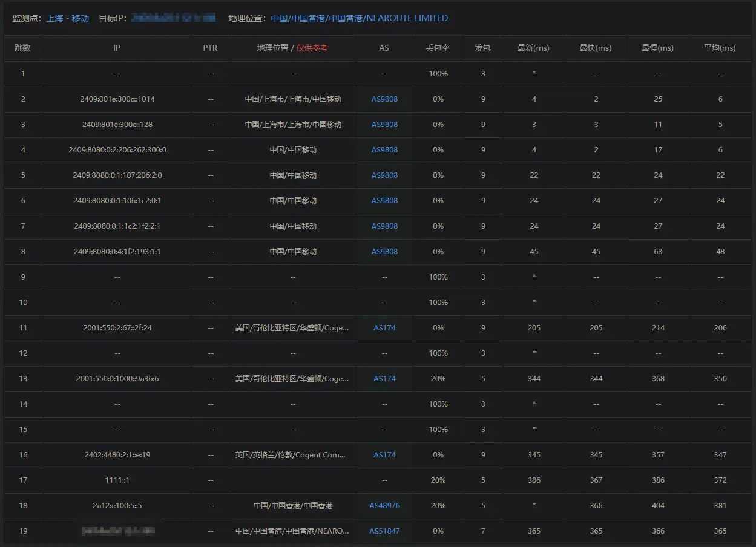This screenshot has height=547, width=756.
Task: Click the AS9808 link in hop 2 row
Action: (x=384, y=99)
